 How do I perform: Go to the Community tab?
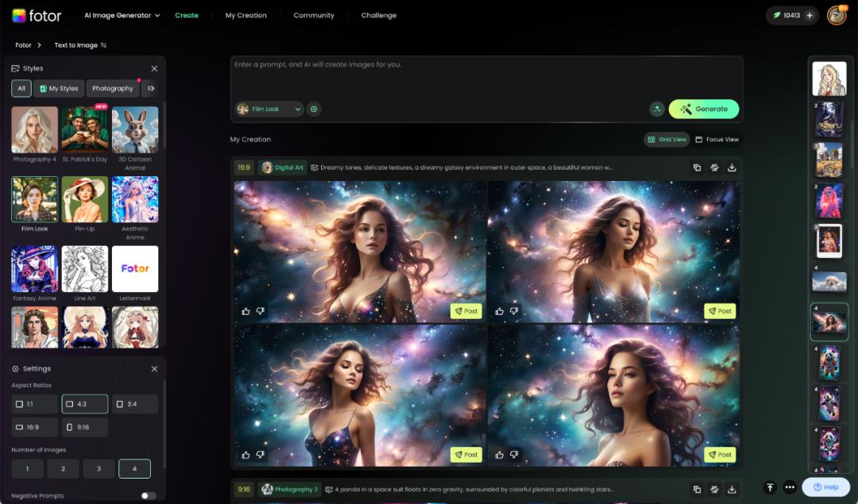tap(314, 15)
